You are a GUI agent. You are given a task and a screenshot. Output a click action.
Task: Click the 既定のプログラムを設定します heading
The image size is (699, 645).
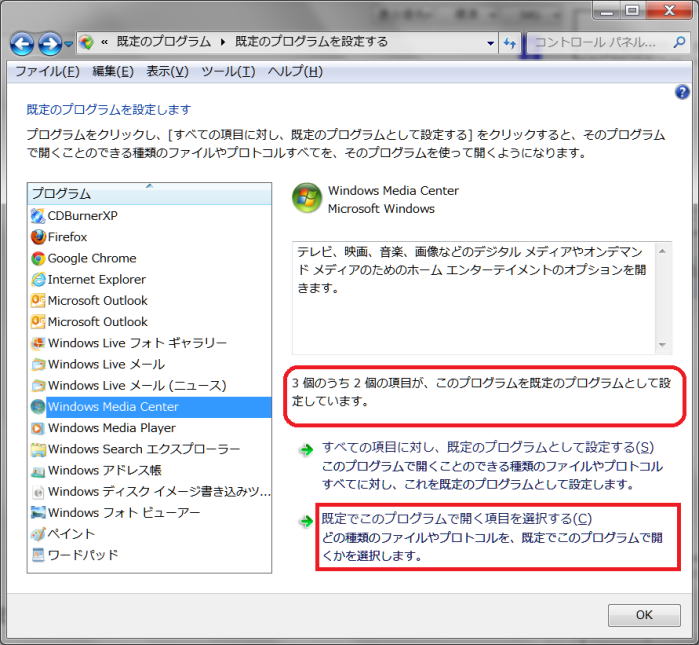coord(109,109)
